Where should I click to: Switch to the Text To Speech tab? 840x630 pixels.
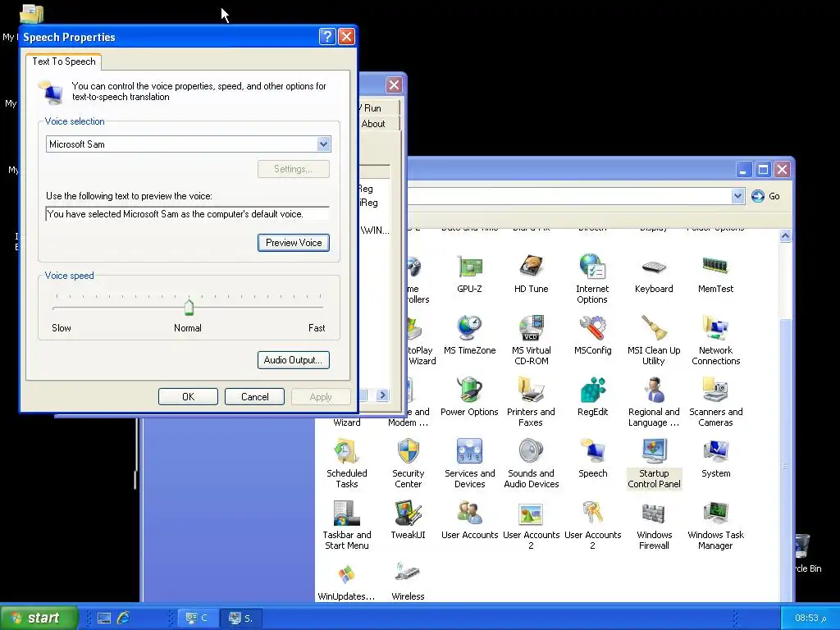[64, 62]
